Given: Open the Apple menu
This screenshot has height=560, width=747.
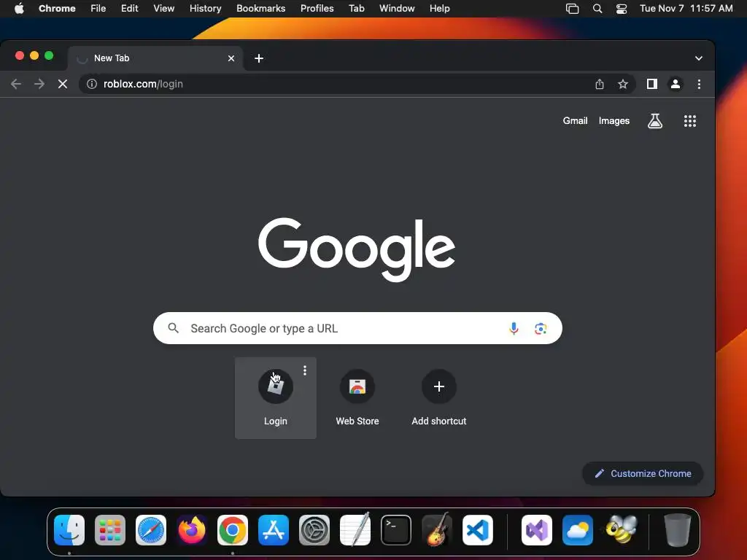Looking at the screenshot, I should click(x=19, y=9).
